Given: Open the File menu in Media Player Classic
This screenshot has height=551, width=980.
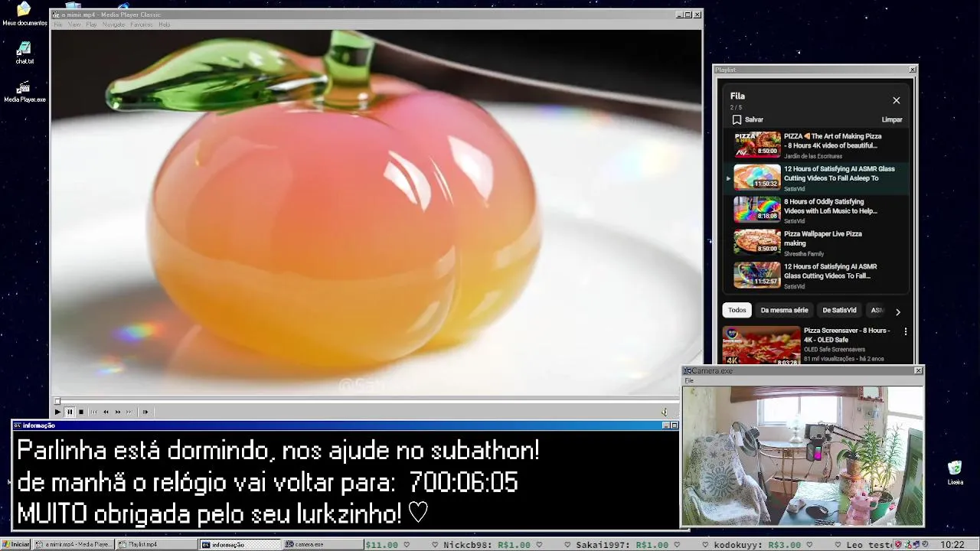Looking at the screenshot, I should coord(57,24).
